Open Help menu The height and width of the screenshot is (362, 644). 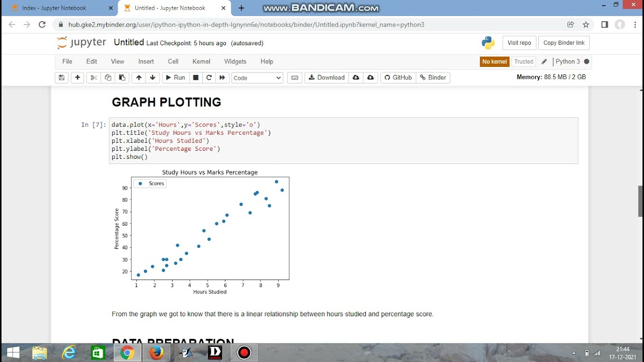tap(267, 61)
